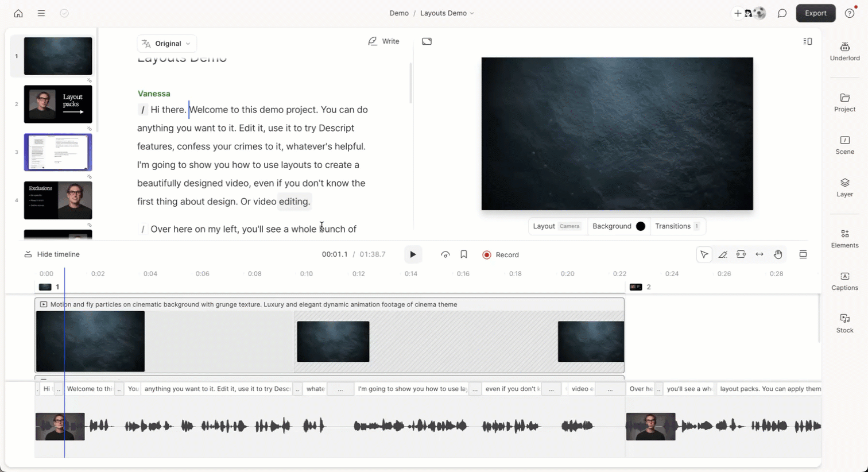Go to the home screen icon
Screen dimensions: 868x472
coord(18,13)
